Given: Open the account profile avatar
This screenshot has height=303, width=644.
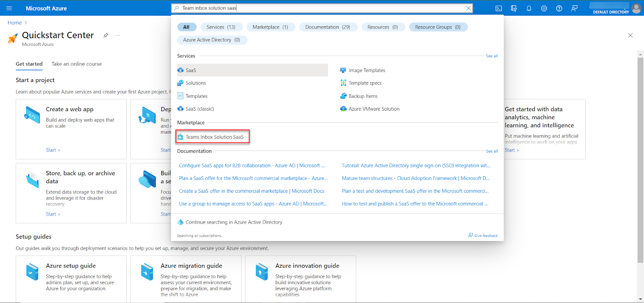Looking at the screenshot, I should [636, 8].
